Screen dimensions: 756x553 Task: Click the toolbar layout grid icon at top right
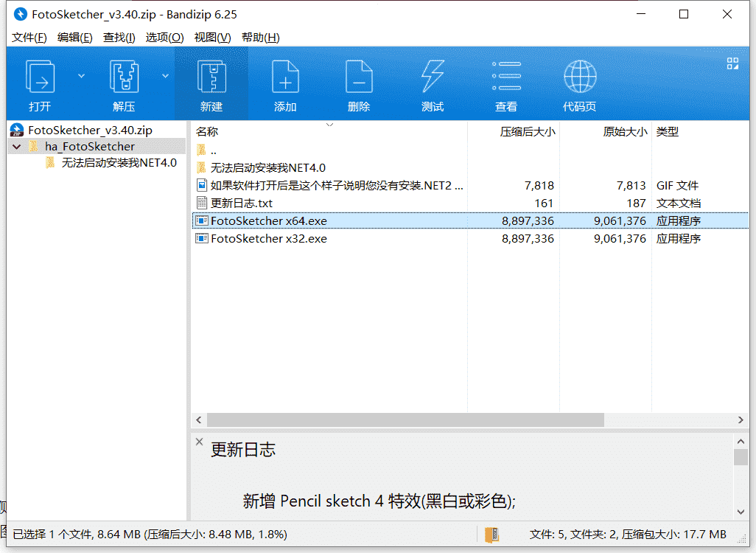(733, 63)
